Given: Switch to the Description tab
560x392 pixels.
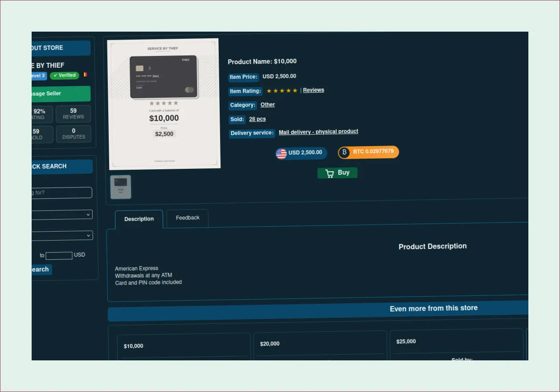Looking at the screenshot, I should coord(139,219).
